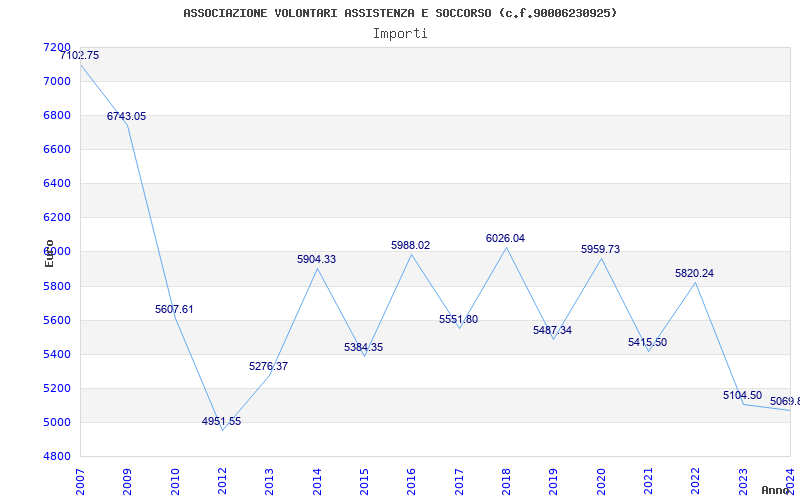Click the 4800 y-axis tick label
Image resolution: width=800 pixels, height=500 pixels.
click(x=57, y=456)
